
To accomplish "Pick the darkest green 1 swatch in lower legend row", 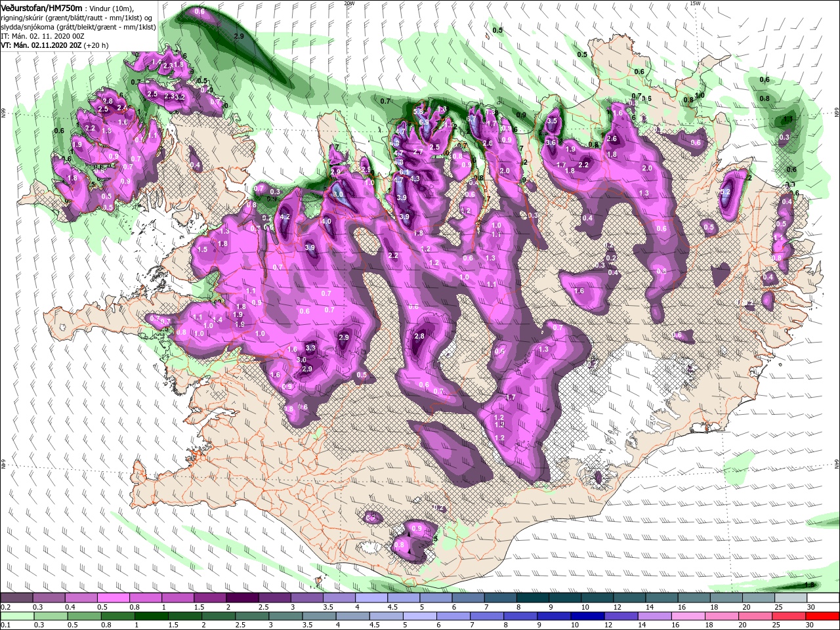I will [151, 616].
